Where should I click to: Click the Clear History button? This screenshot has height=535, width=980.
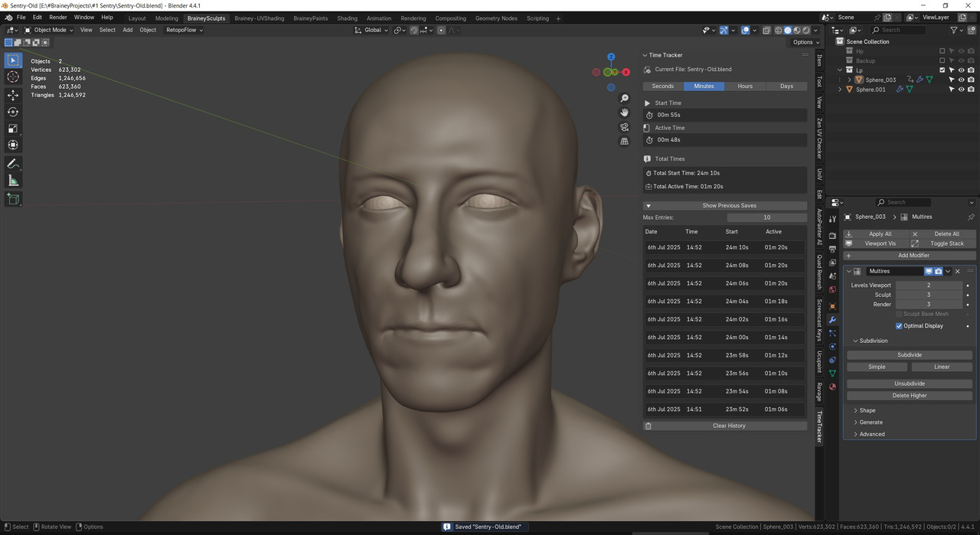(x=728, y=426)
